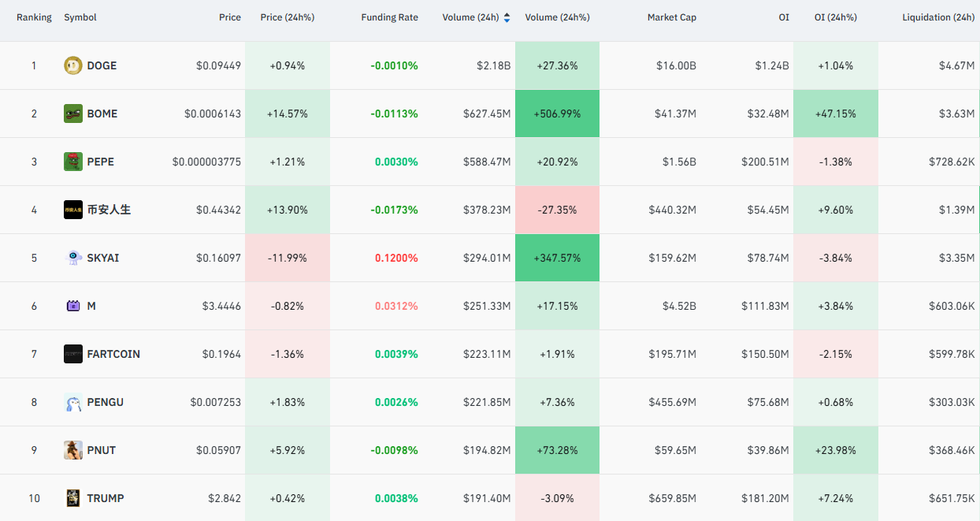Toggle sort arrows on Volume (24h) column
This screenshot has width=980, height=521.
(507, 17)
